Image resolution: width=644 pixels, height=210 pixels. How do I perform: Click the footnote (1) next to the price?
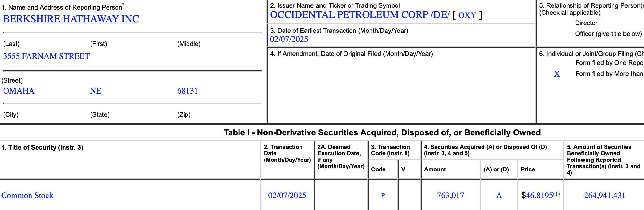pos(556,194)
